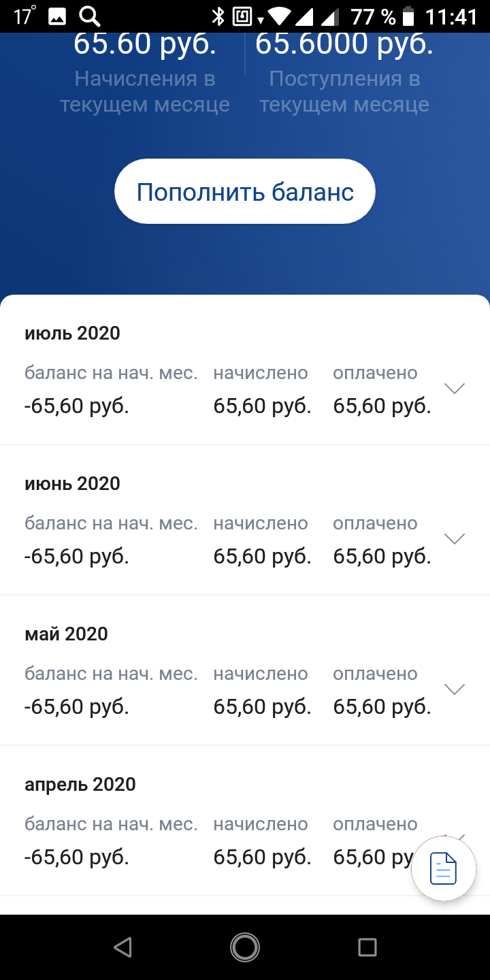Tap the Пополнить баланс button
This screenshot has height=980, width=490.
tap(244, 191)
